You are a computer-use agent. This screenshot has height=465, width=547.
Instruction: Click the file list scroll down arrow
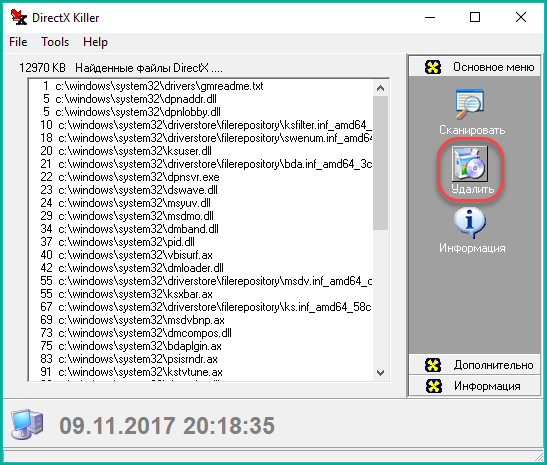point(381,373)
